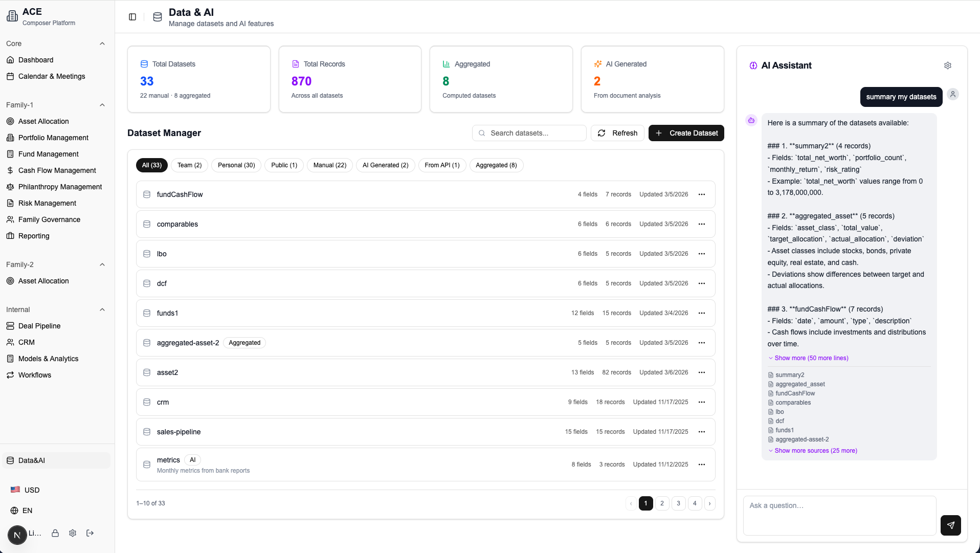The image size is (980, 553).
Task: Open more options for fundCashFlow dataset
Action: coord(701,194)
